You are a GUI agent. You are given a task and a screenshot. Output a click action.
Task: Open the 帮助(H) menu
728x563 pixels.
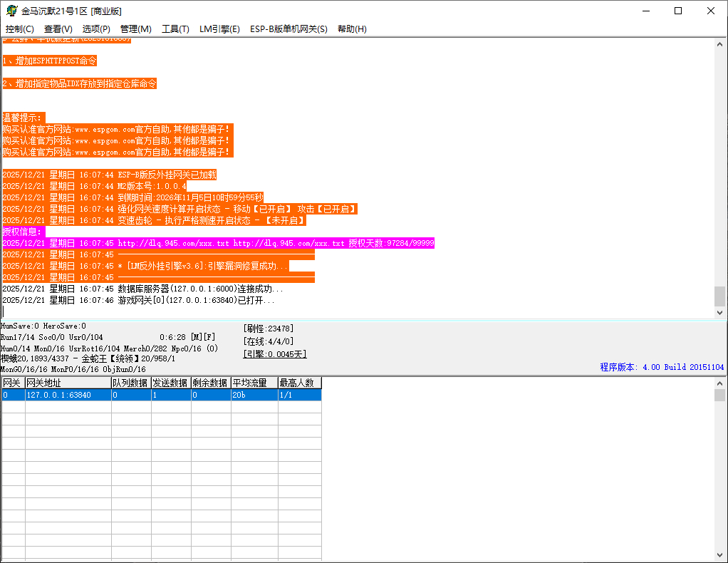tap(352, 29)
